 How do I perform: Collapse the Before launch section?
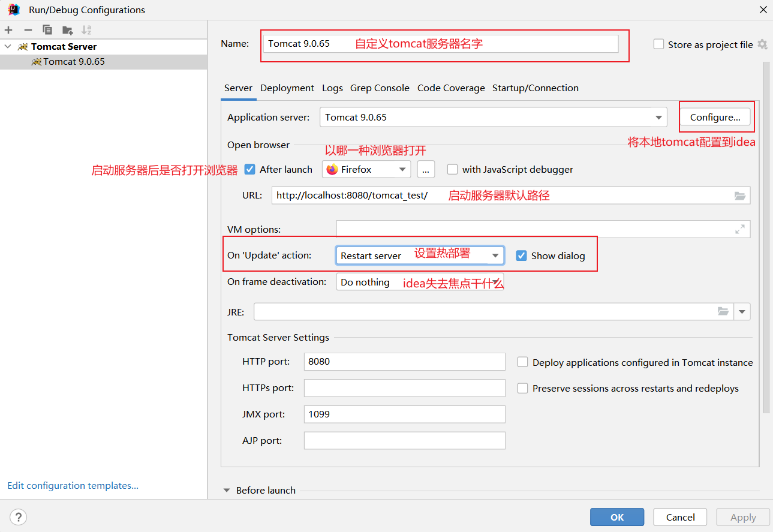[226, 490]
